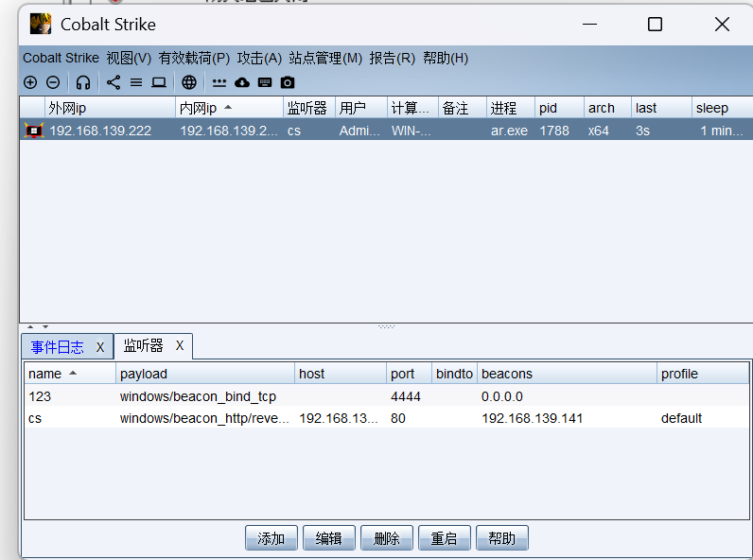Open the 视图(V) menu
This screenshot has height=560, width=753.
129,58
